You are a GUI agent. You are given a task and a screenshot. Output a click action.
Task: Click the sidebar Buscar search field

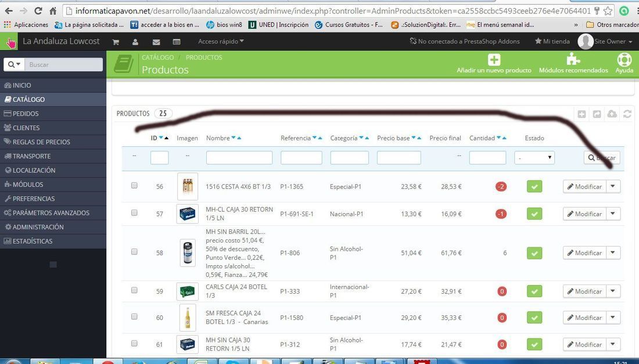63,64
